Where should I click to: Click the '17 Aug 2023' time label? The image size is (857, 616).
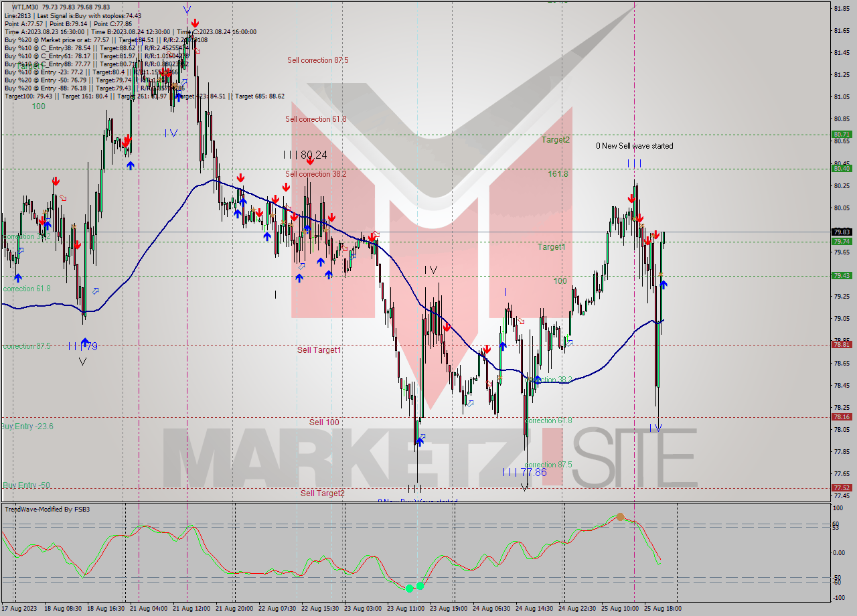pos(18,609)
